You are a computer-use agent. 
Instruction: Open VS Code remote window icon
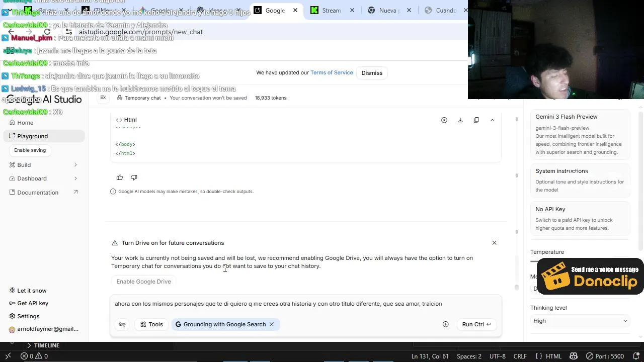pyautogui.click(x=8, y=356)
